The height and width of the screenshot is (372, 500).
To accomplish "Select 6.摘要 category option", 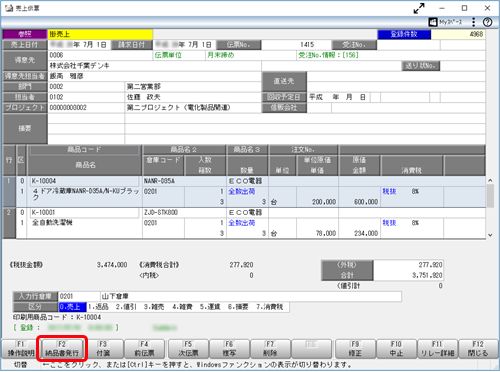I will (x=238, y=307).
